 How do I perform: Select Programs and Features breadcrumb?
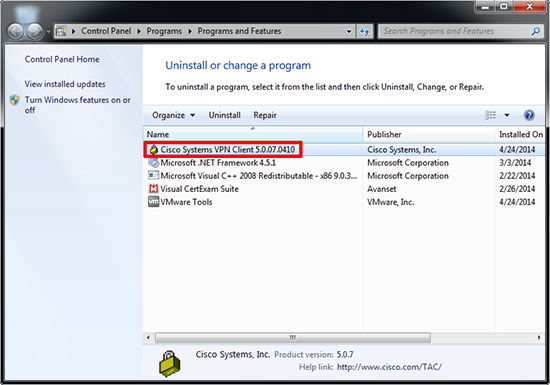point(239,31)
